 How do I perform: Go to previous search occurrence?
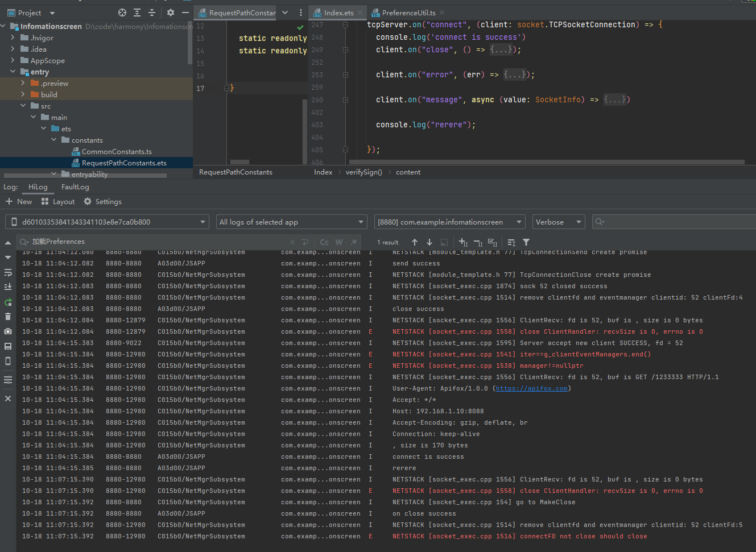click(415, 242)
